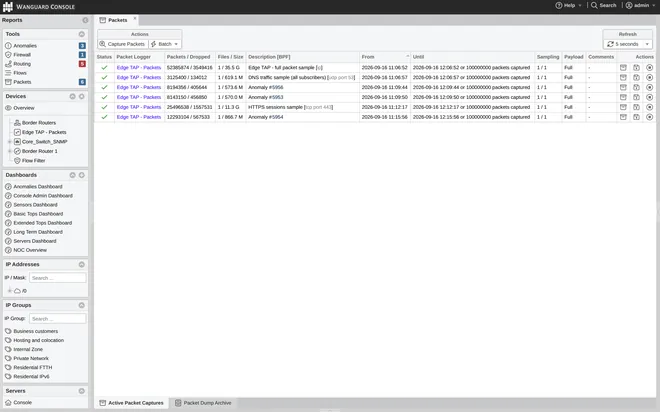Select the Private Network IP group
The height and width of the screenshot is (412, 660).
point(31,359)
